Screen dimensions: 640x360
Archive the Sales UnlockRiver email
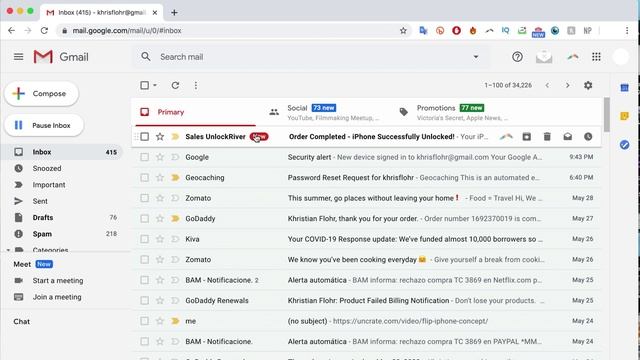pos(527,137)
